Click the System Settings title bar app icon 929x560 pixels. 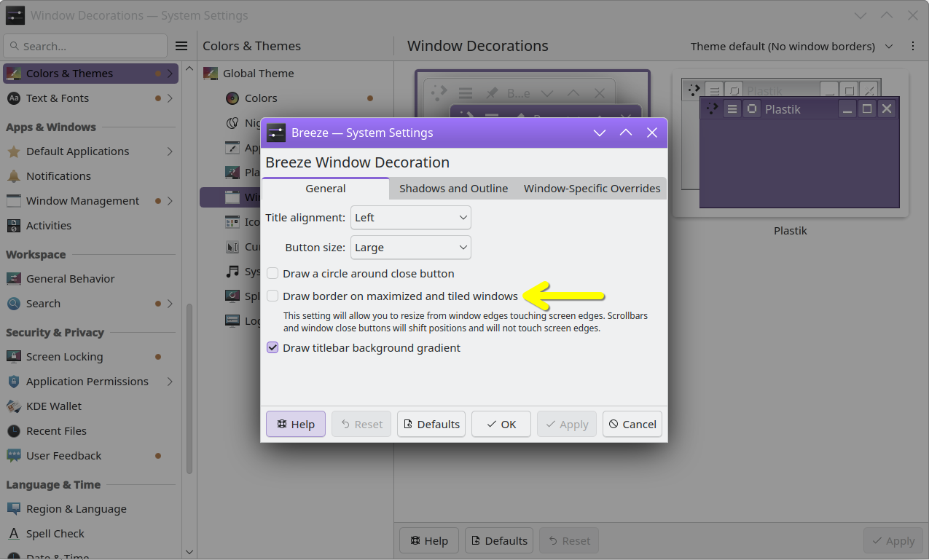(15, 15)
